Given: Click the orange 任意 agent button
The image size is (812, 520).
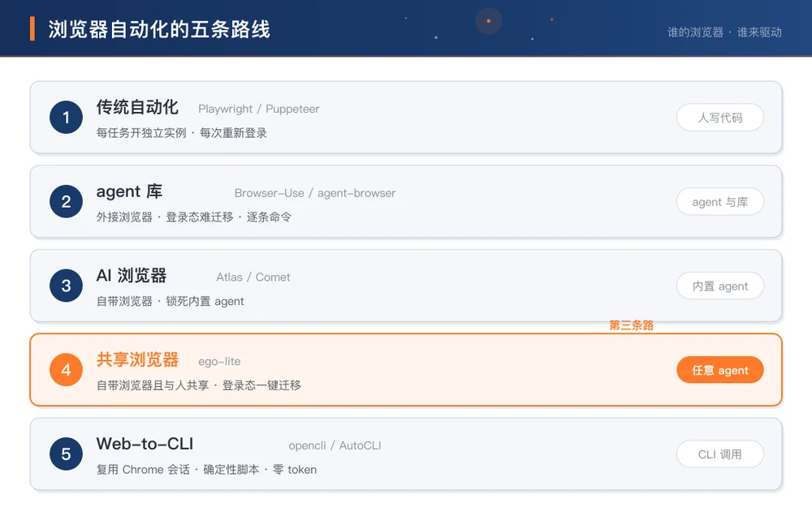Looking at the screenshot, I should tap(719, 370).
